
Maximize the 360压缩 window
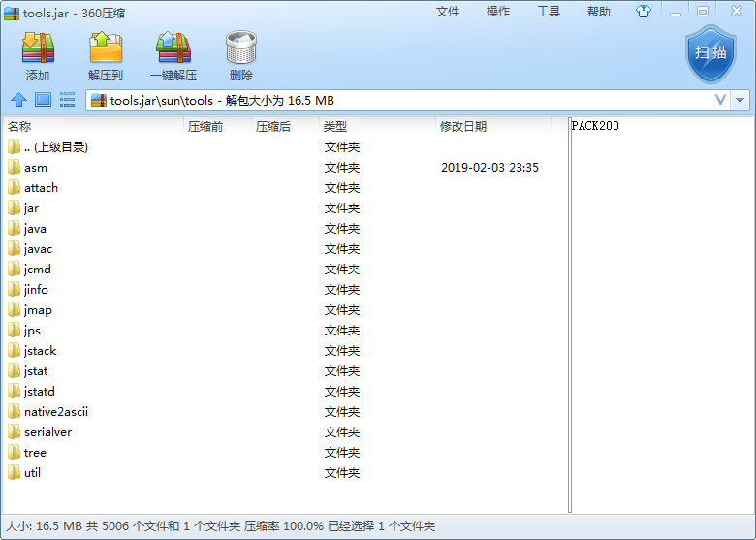[703, 12]
